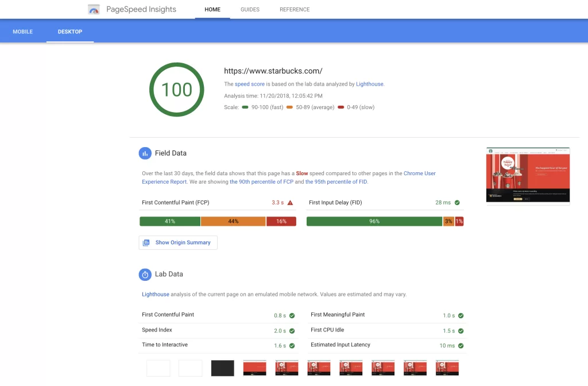Click the Estimated Input Latency label
This screenshot has height=386, width=588.
pos(340,345)
